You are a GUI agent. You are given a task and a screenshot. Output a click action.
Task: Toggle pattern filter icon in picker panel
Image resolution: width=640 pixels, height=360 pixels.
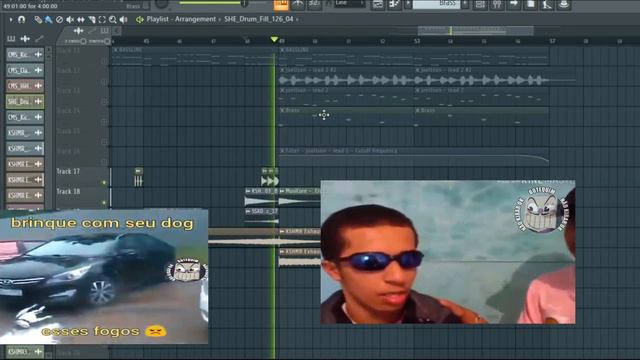pos(11,39)
